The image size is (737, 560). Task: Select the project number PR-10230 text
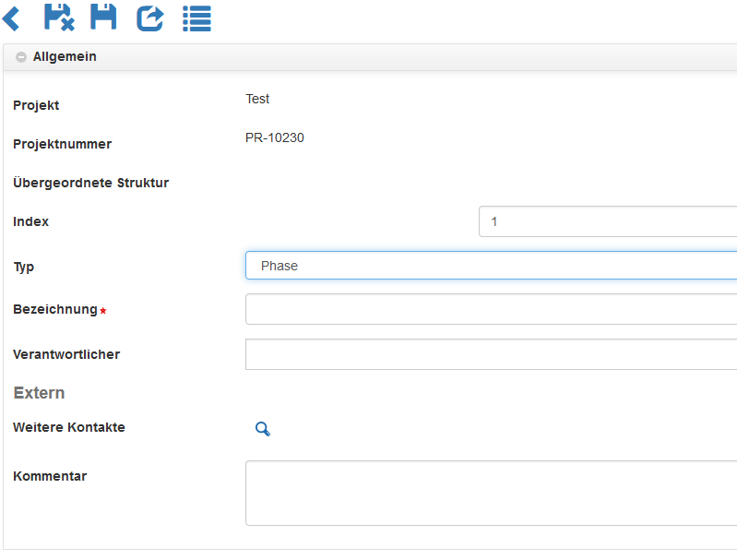(275, 138)
